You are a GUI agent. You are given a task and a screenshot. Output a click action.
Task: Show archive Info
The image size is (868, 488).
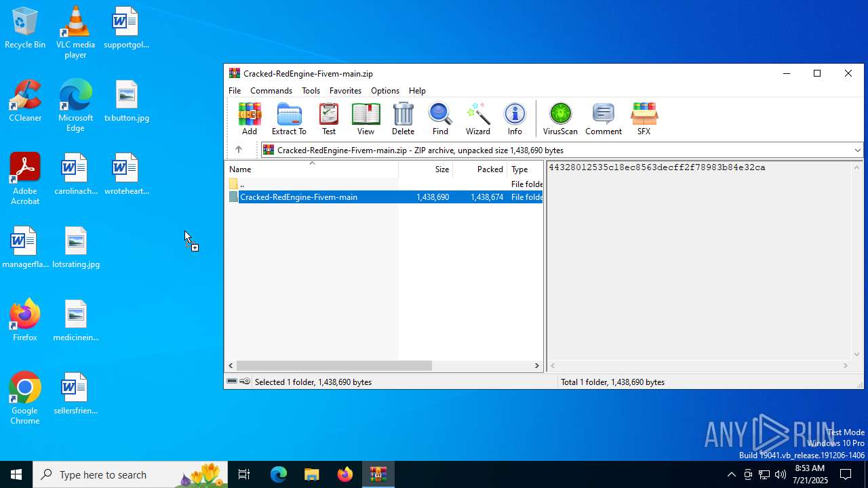pyautogui.click(x=515, y=119)
